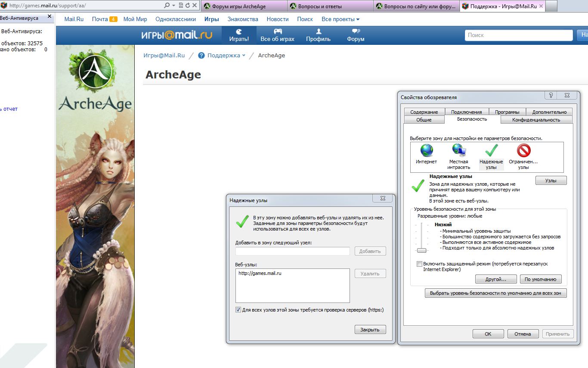Select the Безопасность tab
Viewport: 588px width, 368px height.
coord(472,119)
